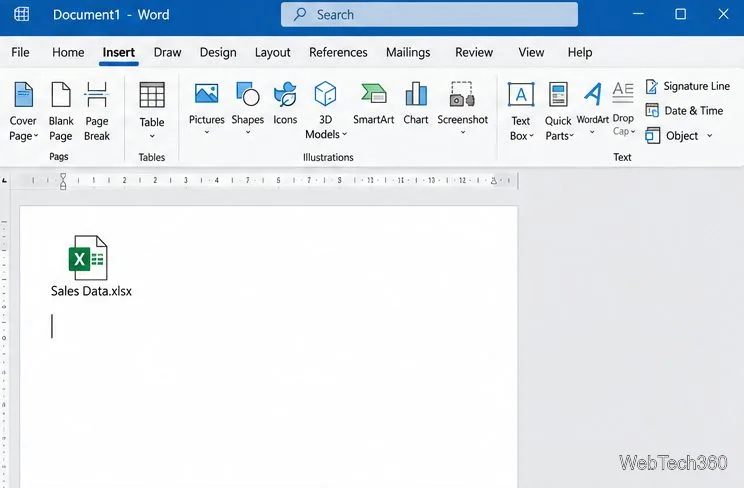Click the Signature Line icon

coord(651,86)
